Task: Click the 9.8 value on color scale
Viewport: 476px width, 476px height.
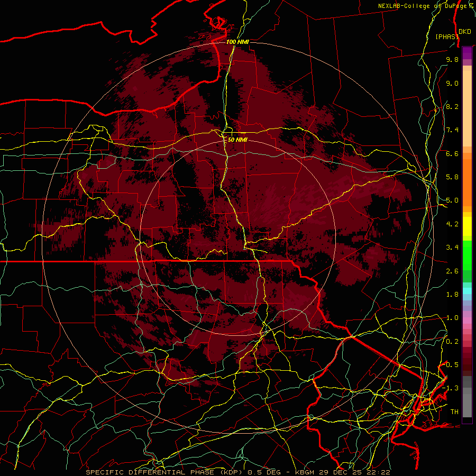Action: click(x=452, y=59)
